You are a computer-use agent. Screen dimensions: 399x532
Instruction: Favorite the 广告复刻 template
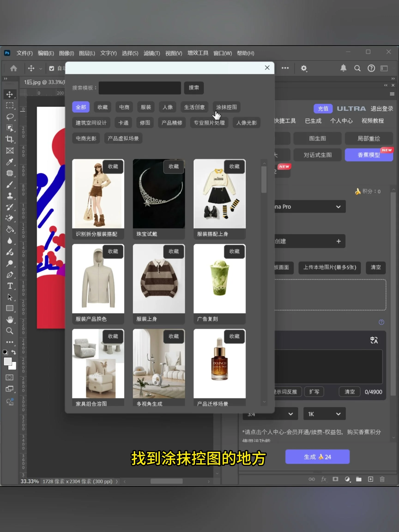coord(234,251)
